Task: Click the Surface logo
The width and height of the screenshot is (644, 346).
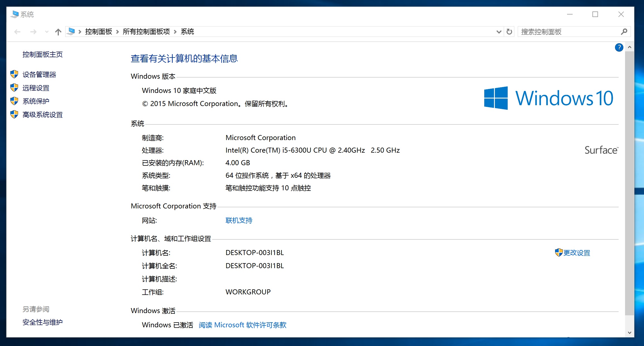Action: 601,150
